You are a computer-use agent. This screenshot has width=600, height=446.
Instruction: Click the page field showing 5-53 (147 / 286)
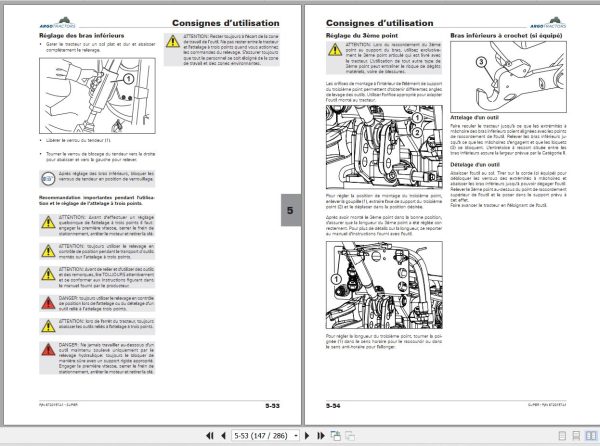pyautogui.click(x=262, y=436)
